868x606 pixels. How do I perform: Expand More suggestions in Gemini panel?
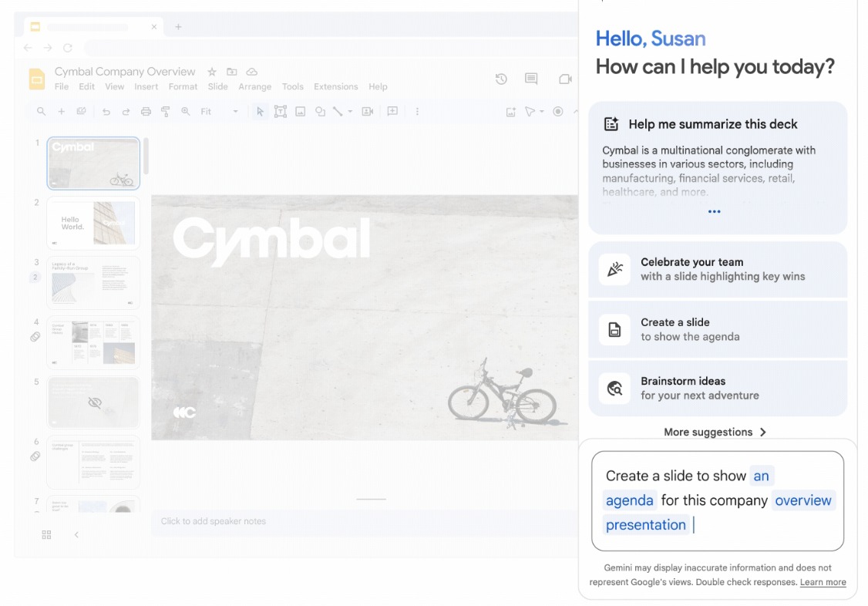pyautogui.click(x=715, y=432)
